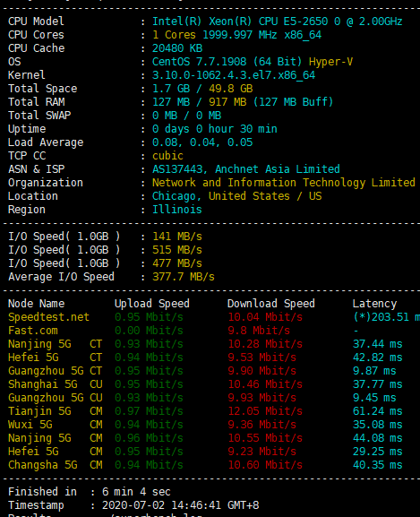
Task: Click the Upload Speed column header
Action: 152,304
